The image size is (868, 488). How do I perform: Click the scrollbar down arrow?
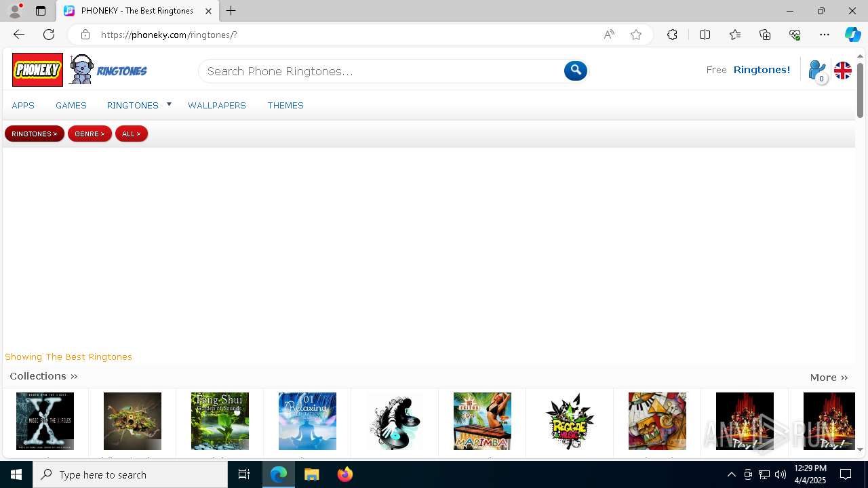coord(860,449)
